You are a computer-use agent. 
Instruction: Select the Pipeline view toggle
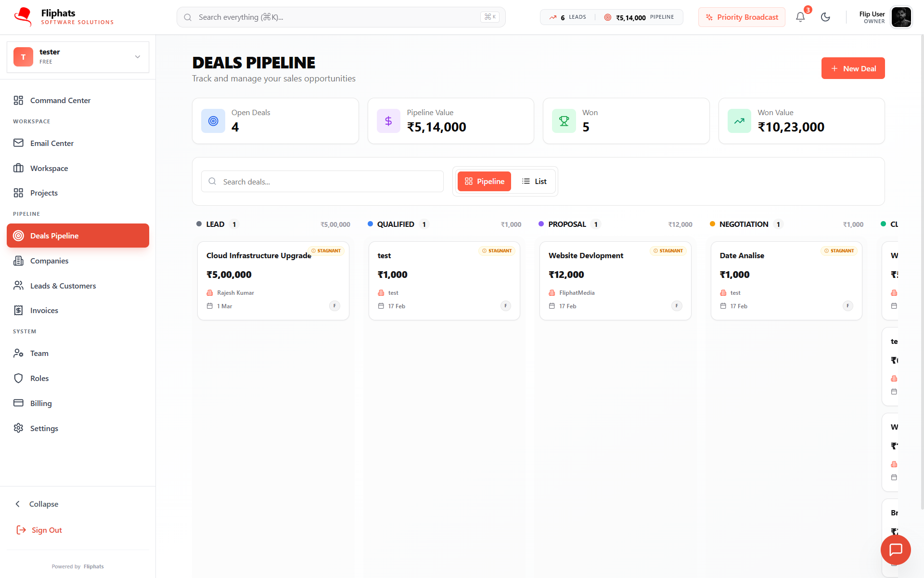pyautogui.click(x=484, y=182)
